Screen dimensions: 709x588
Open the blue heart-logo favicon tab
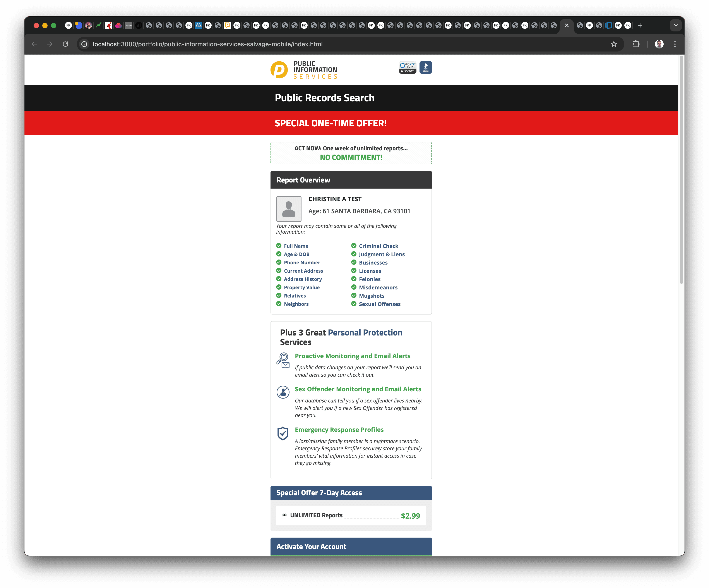[199, 25]
